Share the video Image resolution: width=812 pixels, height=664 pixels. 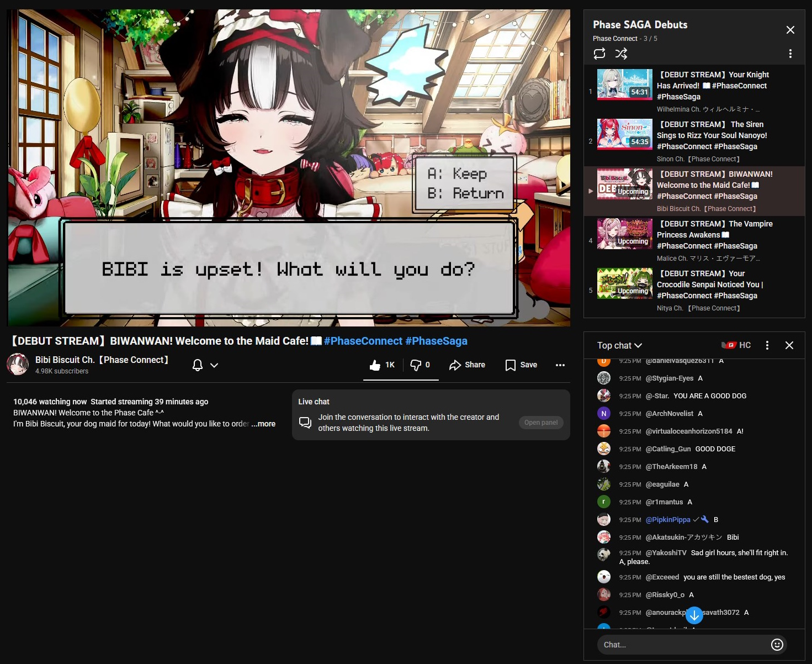(467, 365)
